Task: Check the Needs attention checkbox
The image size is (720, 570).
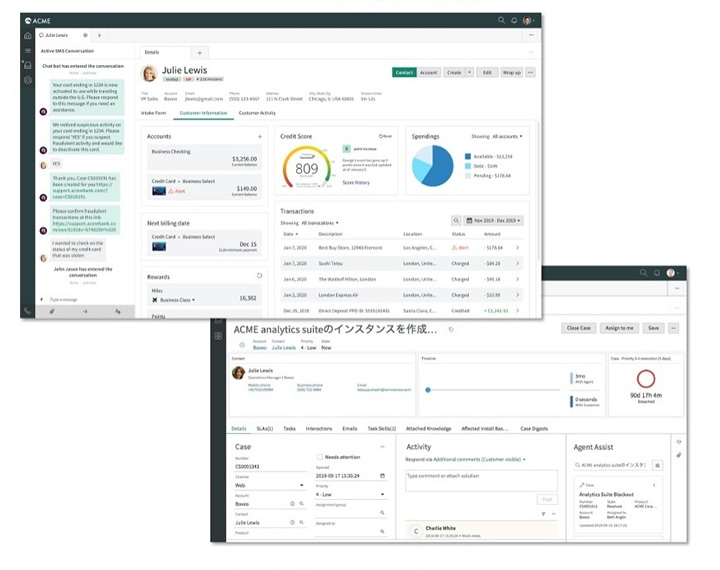Action: [x=320, y=457]
